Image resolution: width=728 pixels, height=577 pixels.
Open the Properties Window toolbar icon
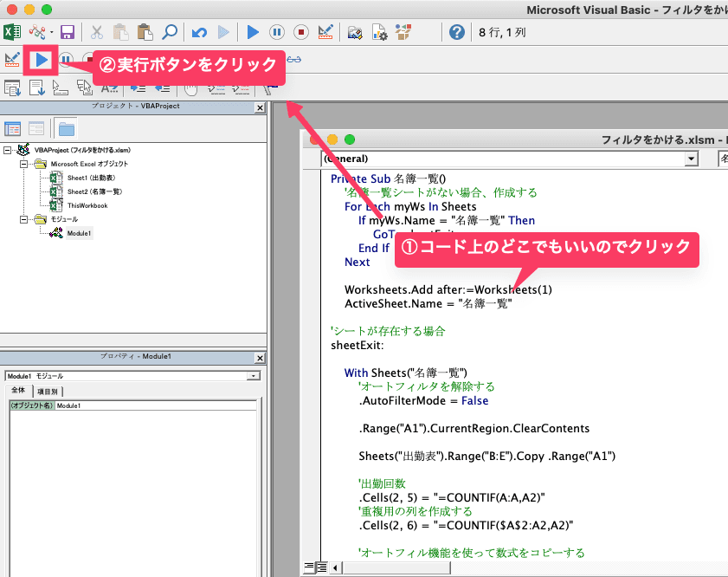(x=379, y=32)
